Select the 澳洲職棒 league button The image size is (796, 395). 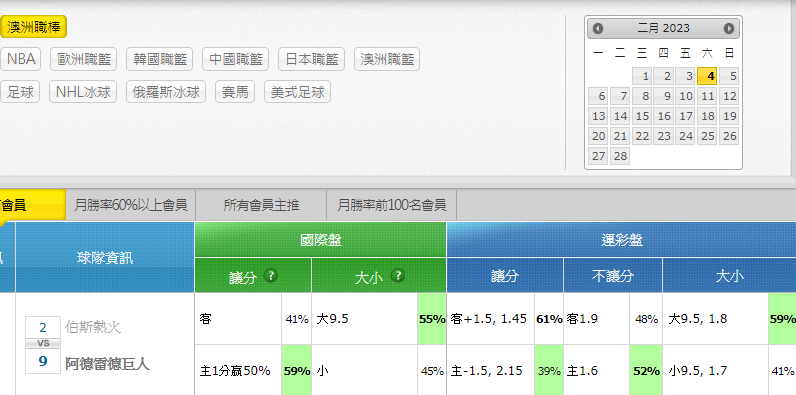click(34, 27)
